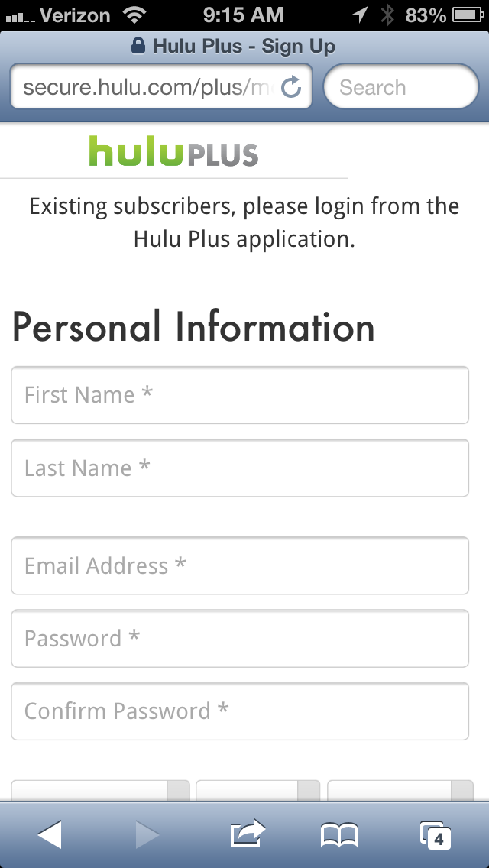Screen dimensions: 489x868
Task: Open the leftmost dropdown below Confirm Password
Action: pyautogui.click(x=100, y=790)
